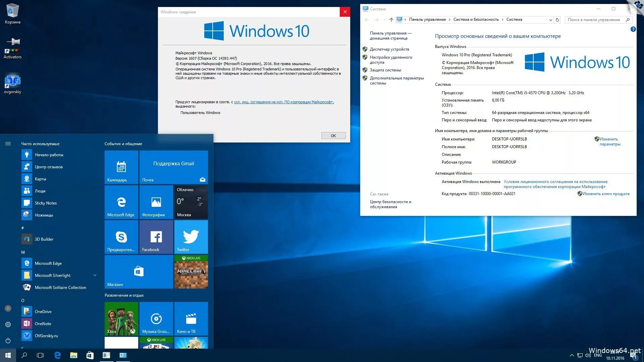Open OVGorskiy.ru from the Start list

point(59,336)
